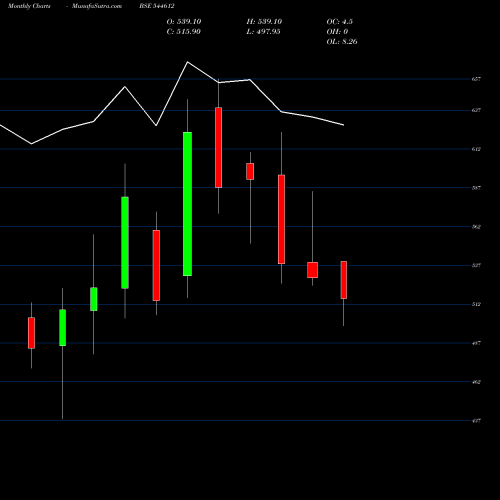500x500 pixels.
Task: Click the 'MunafaSutra.com' label
Action: pos(97,6)
